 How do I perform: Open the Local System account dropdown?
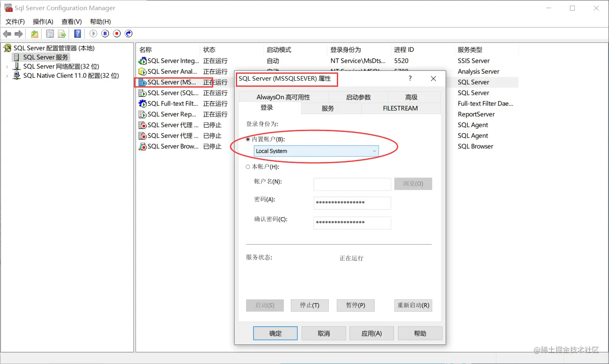316,151
